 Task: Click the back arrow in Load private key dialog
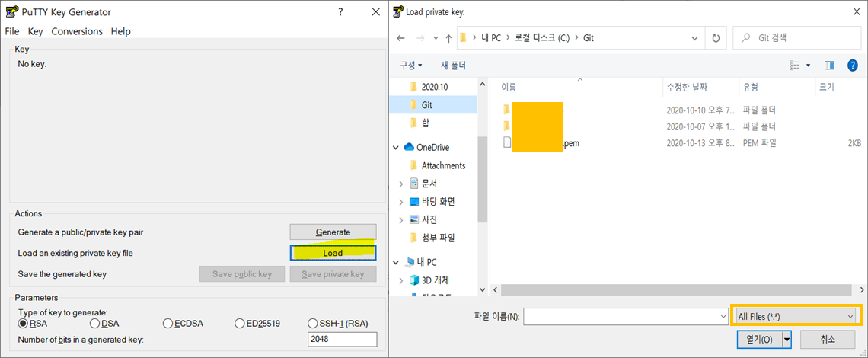pos(401,38)
